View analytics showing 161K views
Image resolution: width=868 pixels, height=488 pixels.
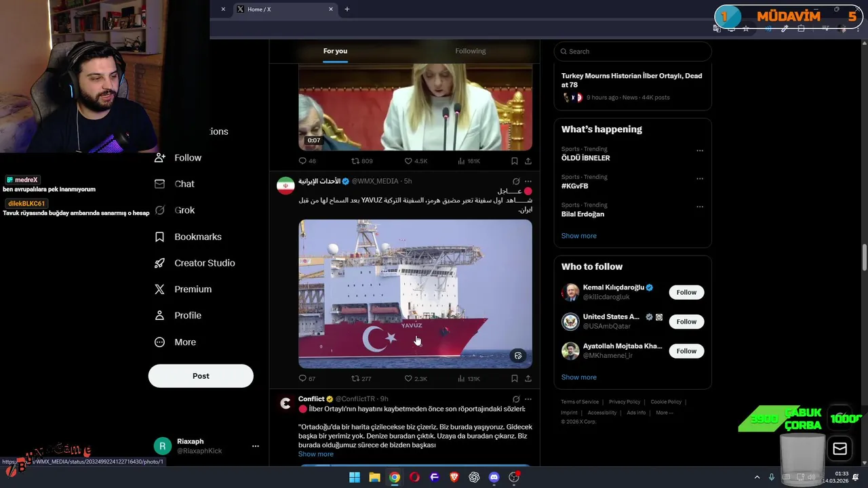tap(469, 161)
